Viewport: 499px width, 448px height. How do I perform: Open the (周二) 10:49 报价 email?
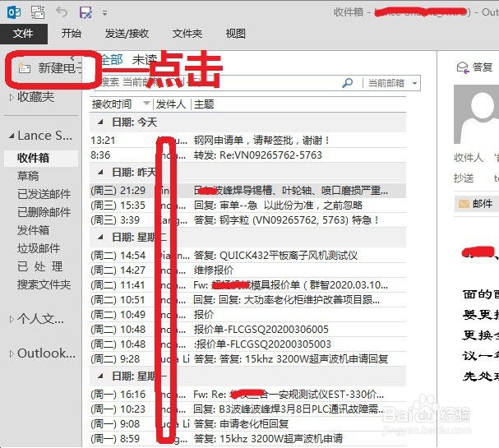click(248, 314)
